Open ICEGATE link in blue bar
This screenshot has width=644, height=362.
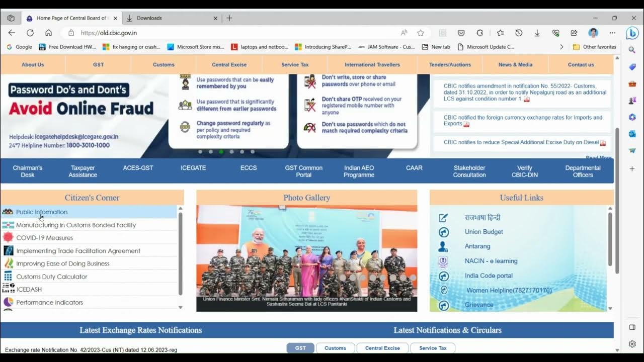[193, 168]
